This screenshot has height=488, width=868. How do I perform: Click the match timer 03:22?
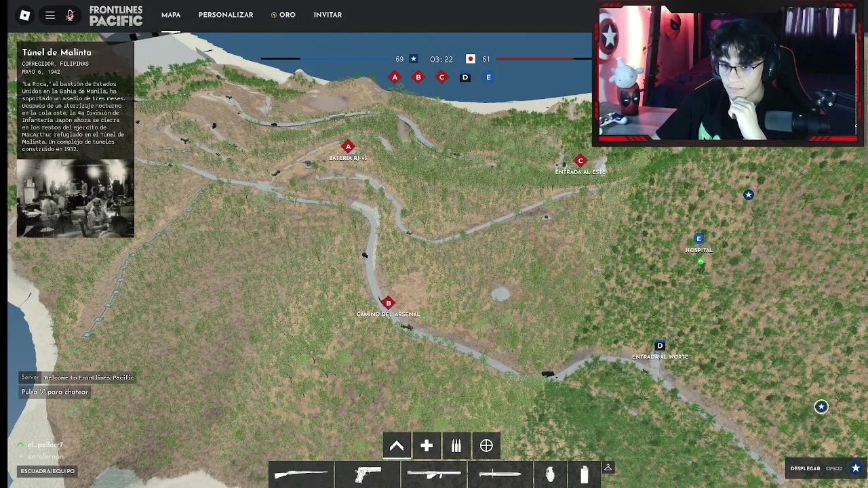(441, 59)
